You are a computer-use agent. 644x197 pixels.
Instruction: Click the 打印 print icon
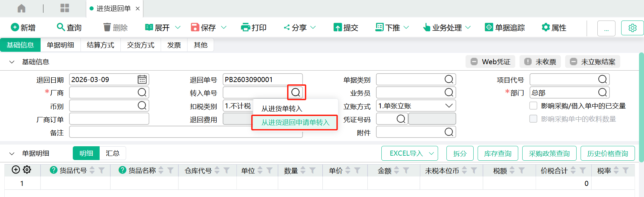pos(246,27)
